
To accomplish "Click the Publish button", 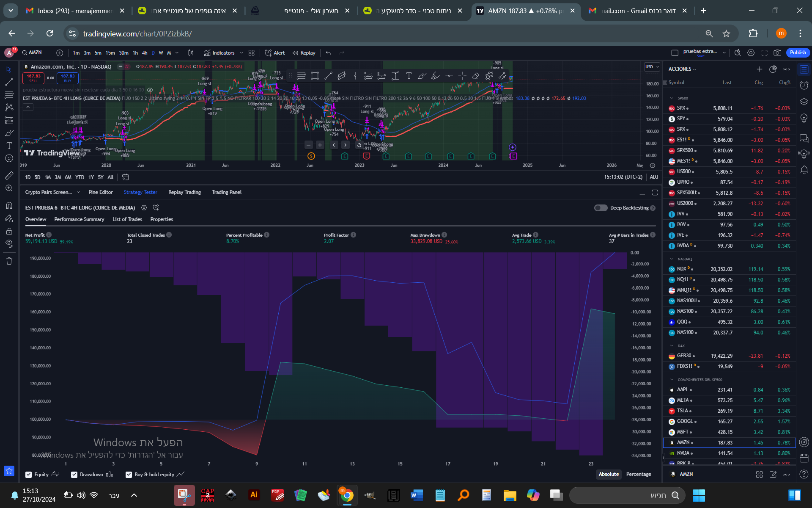I will pyautogui.click(x=798, y=52).
